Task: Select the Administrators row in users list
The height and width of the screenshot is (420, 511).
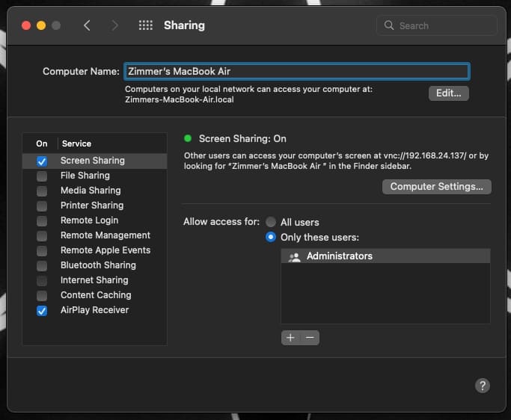Action: click(385, 256)
